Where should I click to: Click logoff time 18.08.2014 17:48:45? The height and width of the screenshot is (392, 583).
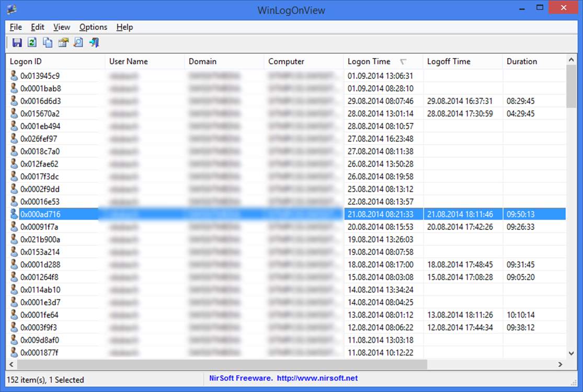click(x=460, y=264)
